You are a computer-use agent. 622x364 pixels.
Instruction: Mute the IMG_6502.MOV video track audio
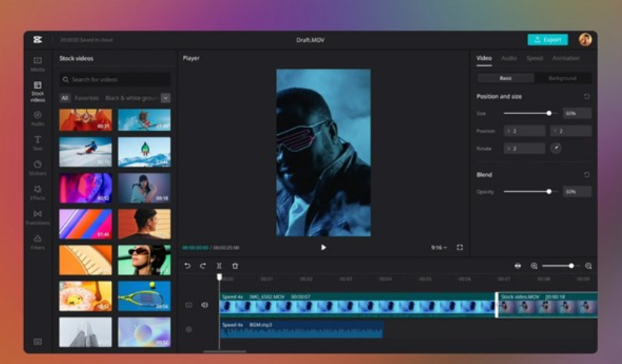205,305
